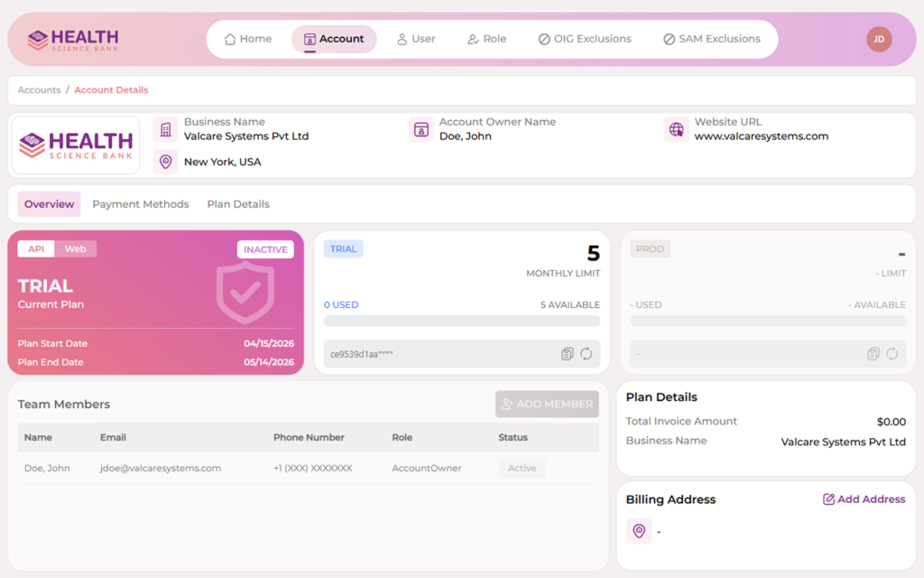The width and height of the screenshot is (924, 578).
Task: Open the Home nav item
Action: coord(248,39)
